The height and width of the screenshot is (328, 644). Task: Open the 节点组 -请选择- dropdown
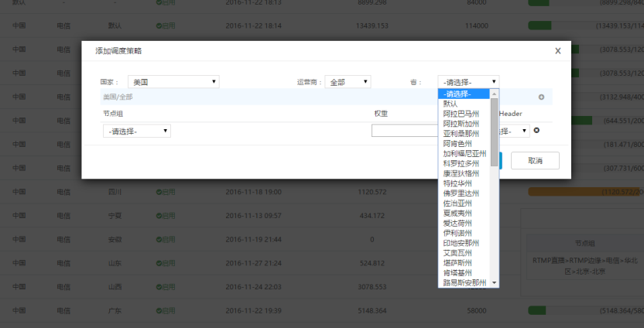[x=137, y=131]
